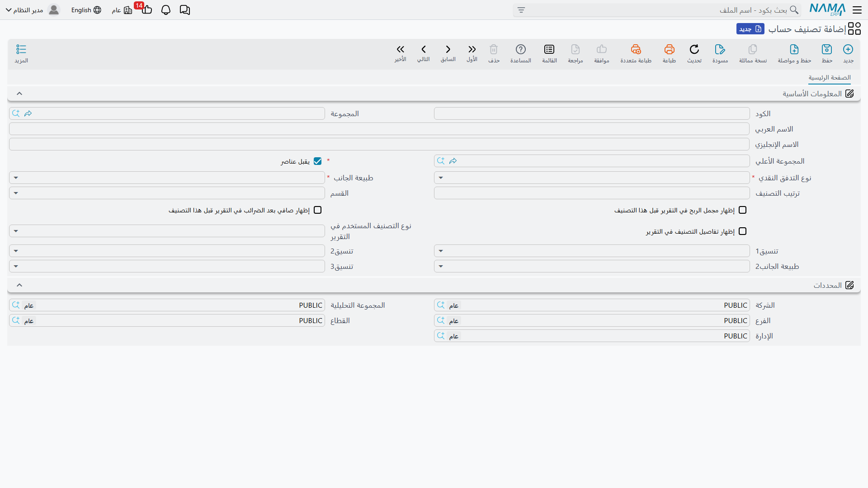868x488 pixels.
Task: Click open-link arrow in المجموعة الأعلى field
Action: 453,161
